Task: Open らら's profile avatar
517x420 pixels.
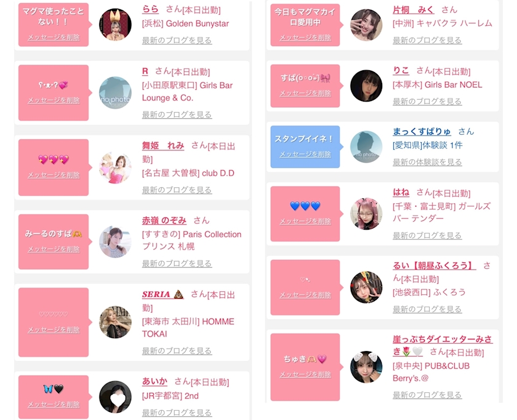Action: point(115,25)
